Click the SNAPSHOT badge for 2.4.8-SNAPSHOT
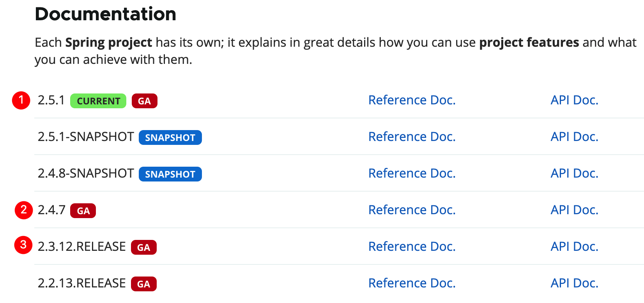This screenshot has width=644, height=303. click(x=170, y=174)
